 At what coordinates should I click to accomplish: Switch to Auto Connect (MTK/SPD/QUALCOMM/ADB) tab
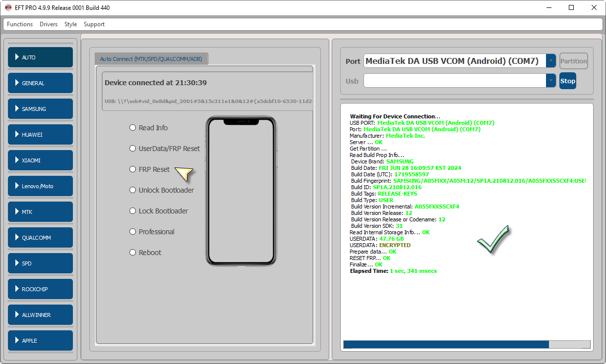[x=152, y=58]
